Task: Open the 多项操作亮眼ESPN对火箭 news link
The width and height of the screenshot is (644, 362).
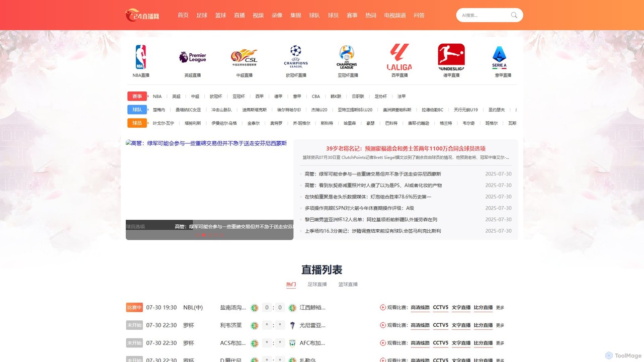Action: [x=359, y=208]
